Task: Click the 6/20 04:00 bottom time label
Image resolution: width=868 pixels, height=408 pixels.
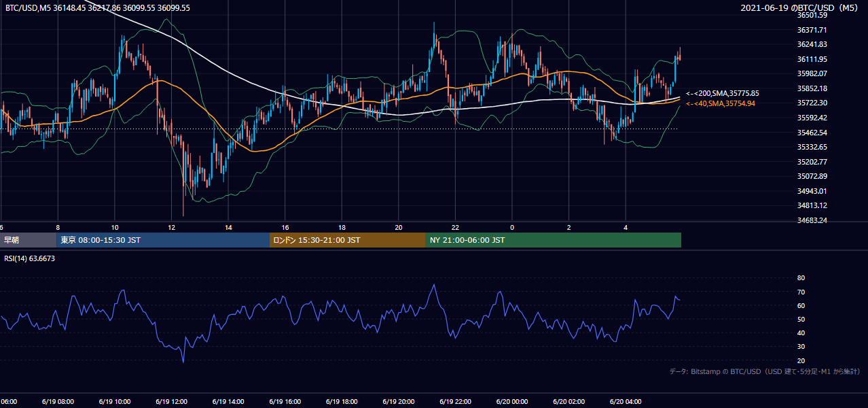Action: (626, 401)
